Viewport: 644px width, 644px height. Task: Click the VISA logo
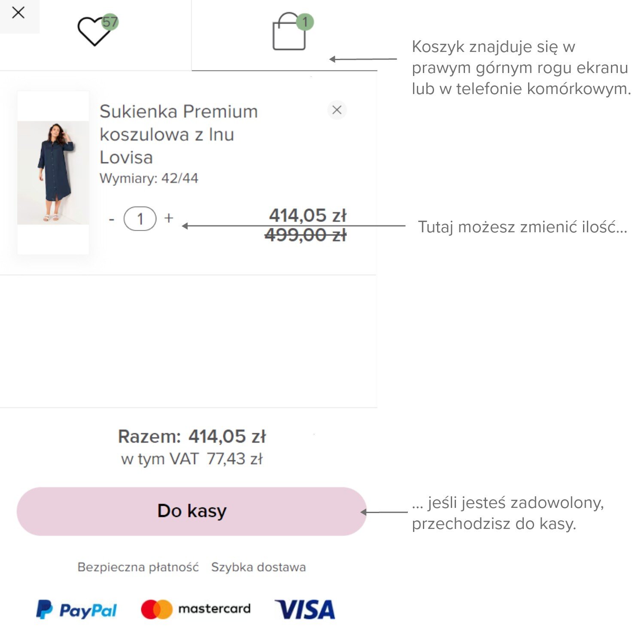point(305,609)
